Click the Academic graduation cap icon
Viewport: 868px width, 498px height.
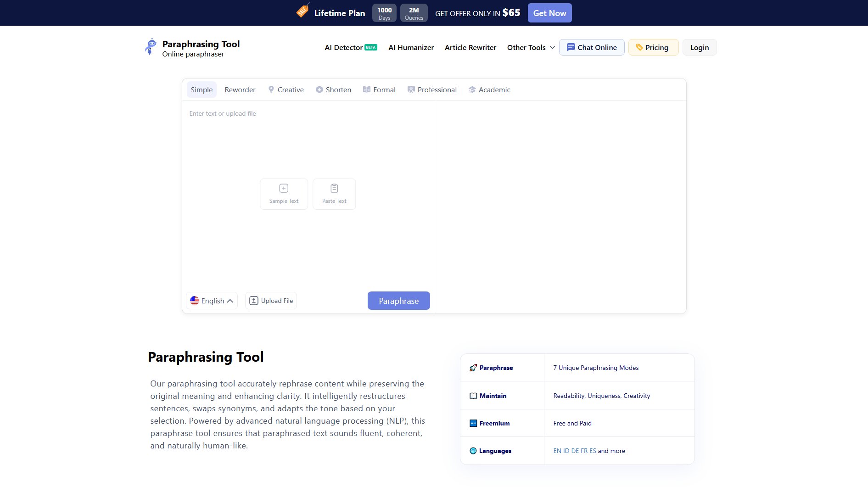pyautogui.click(x=472, y=89)
